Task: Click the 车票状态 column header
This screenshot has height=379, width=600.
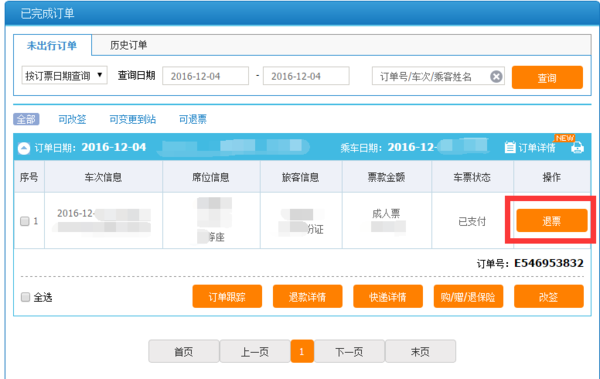Action: (472, 177)
